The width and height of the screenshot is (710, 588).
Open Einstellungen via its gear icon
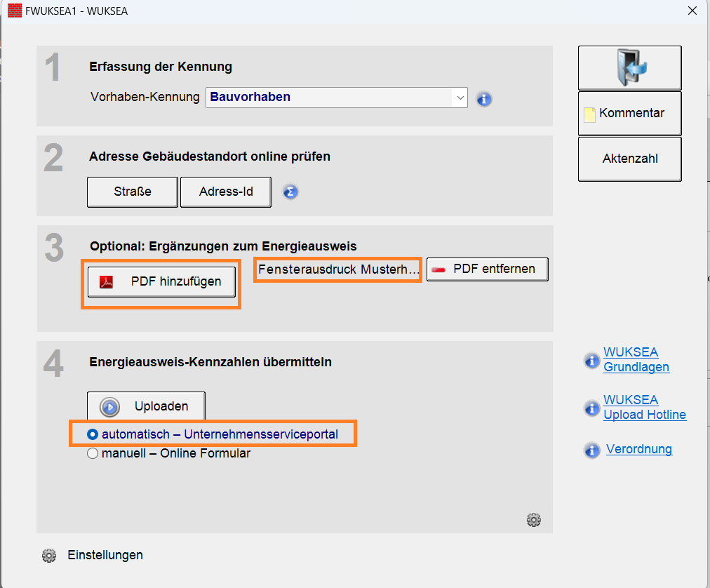(x=49, y=555)
